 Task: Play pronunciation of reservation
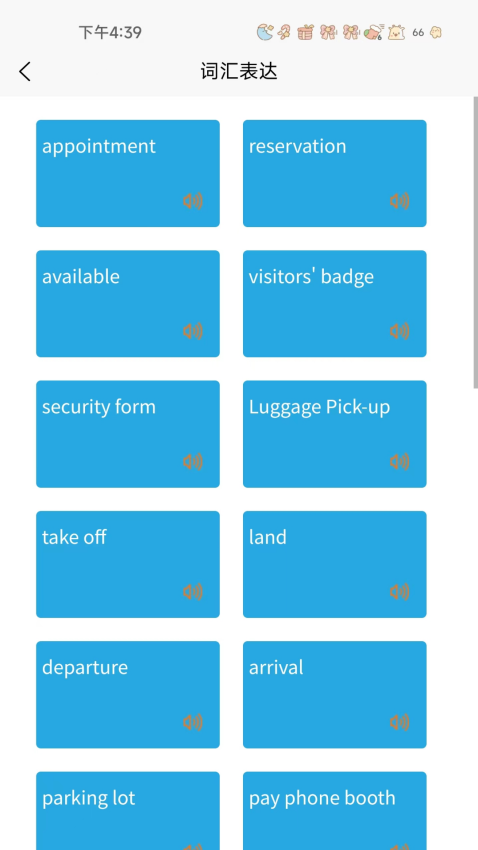click(399, 201)
